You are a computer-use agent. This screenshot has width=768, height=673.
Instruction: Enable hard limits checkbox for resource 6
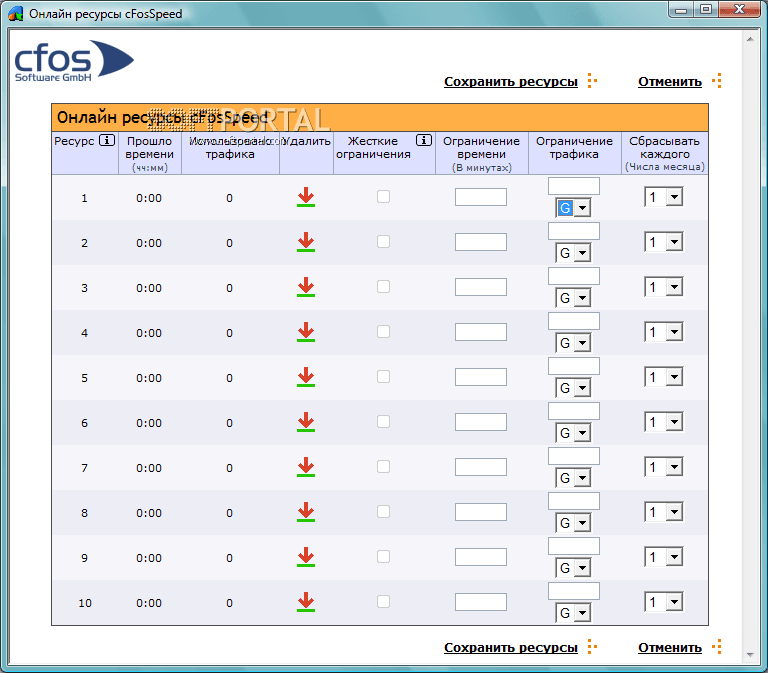point(384,422)
